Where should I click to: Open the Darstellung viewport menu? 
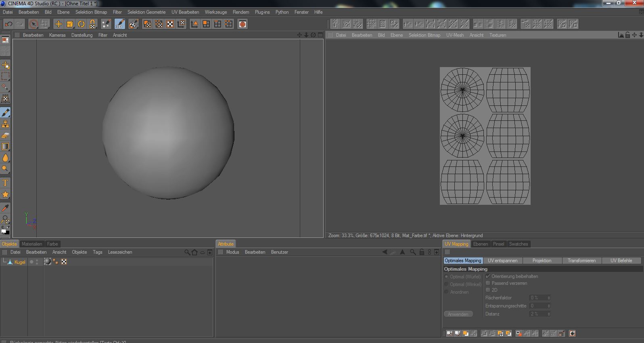tap(82, 35)
